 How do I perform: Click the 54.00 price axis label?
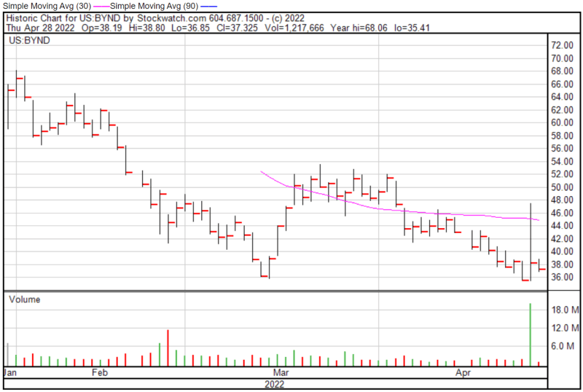[562, 162]
